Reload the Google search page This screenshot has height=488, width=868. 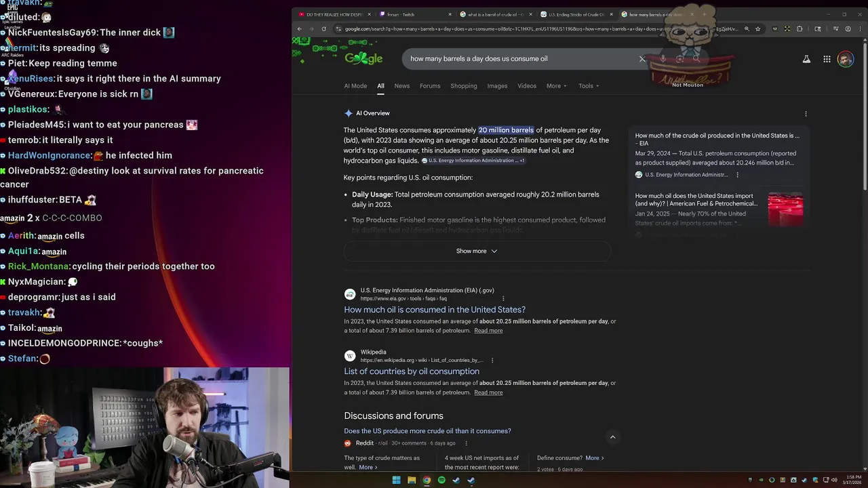[323, 29]
